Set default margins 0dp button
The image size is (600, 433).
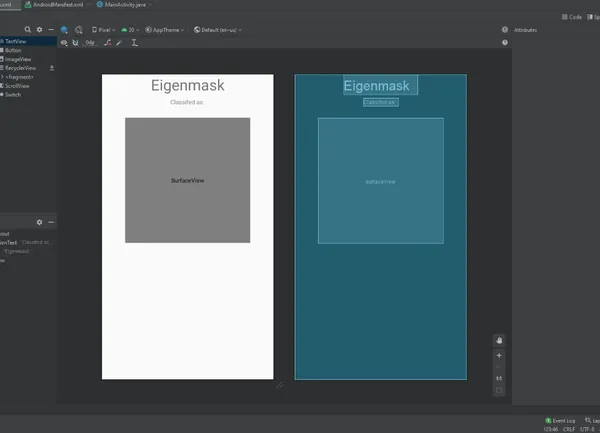tap(90, 42)
